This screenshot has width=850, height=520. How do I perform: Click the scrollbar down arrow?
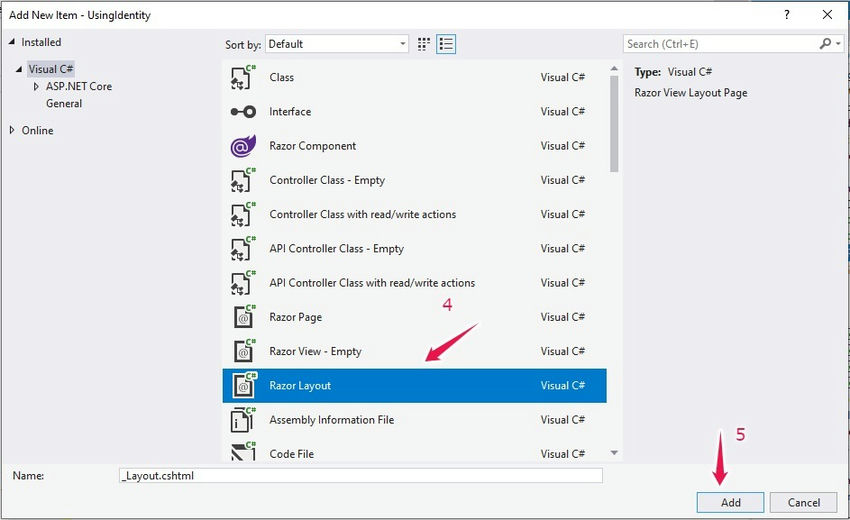614,453
